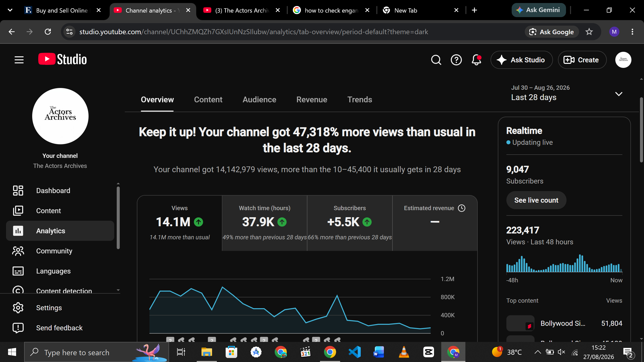
Task: Open the Chrome profile M avatar
Action: click(x=614, y=32)
